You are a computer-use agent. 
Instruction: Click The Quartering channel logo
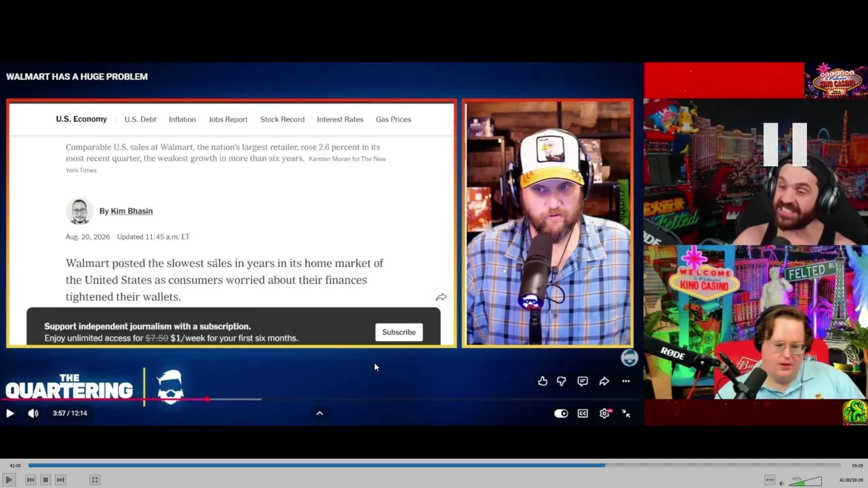(x=69, y=387)
